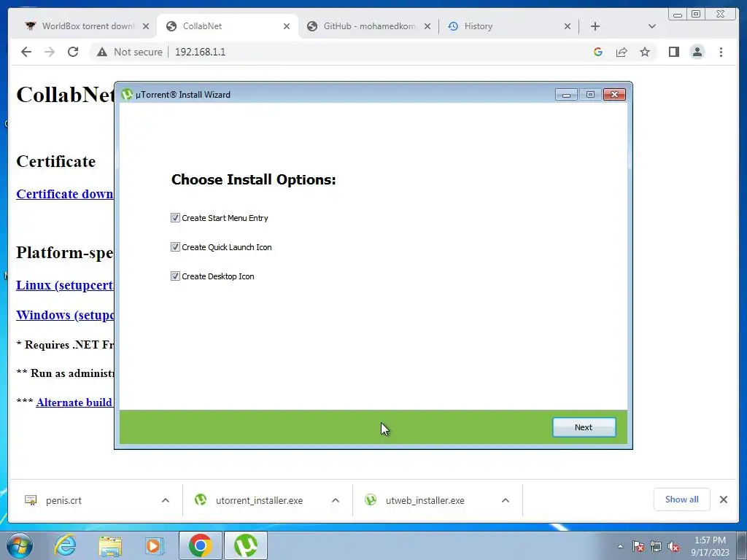Viewport: 747px width, 560px height.
Task: Open downloaded penis.crt file
Action: point(63,500)
